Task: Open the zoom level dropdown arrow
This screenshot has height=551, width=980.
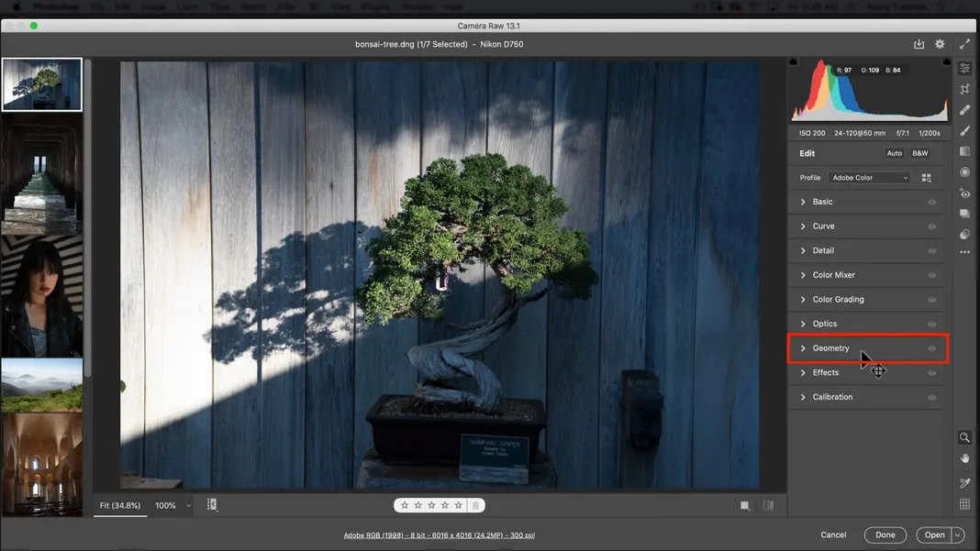Action: point(188,505)
